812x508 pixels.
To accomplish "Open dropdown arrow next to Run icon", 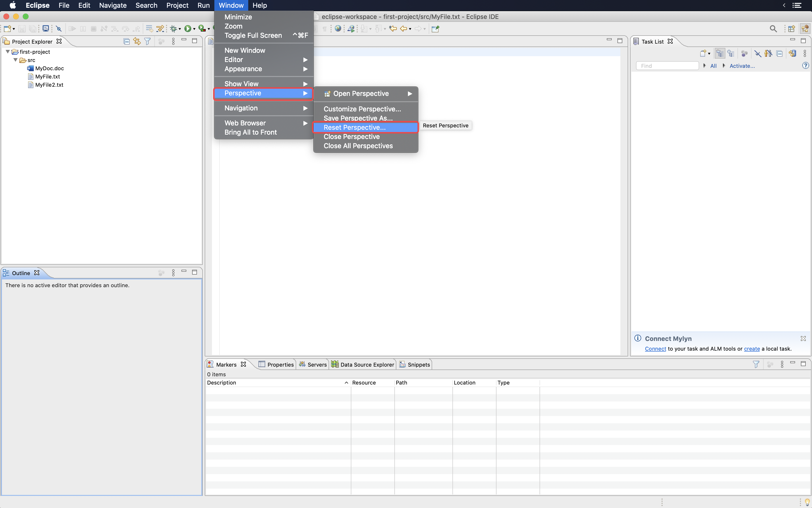I will point(194,29).
